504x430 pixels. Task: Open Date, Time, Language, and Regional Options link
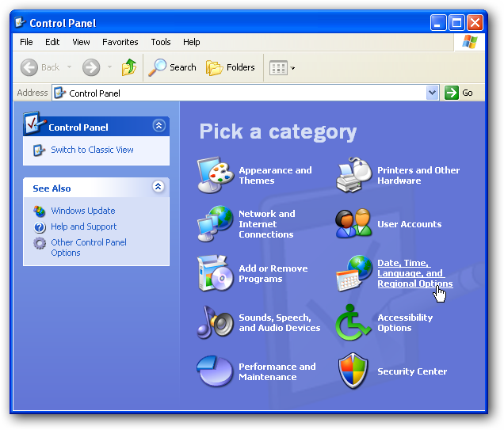click(415, 273)
